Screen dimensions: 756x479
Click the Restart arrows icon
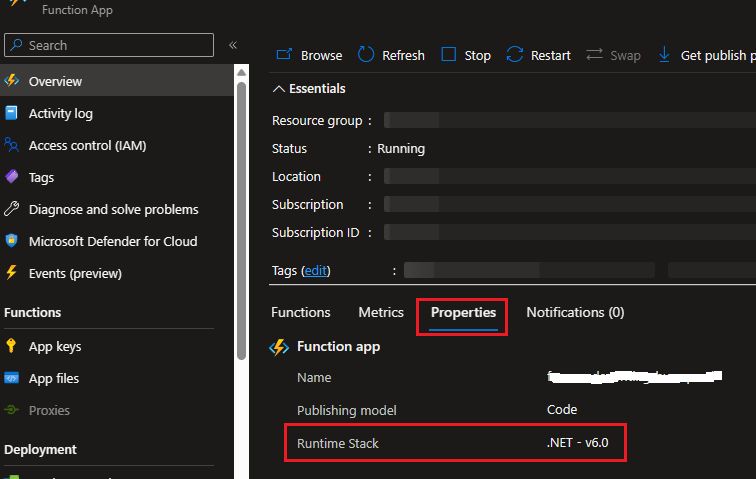(x=514, y=55)
